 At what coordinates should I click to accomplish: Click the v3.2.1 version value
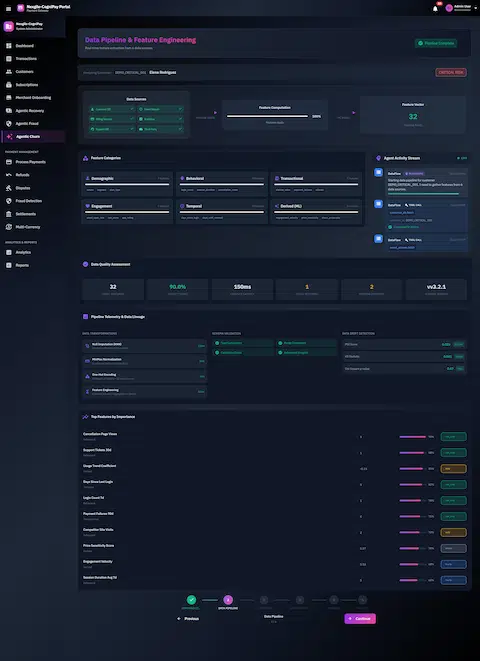[x=436, y=287]
